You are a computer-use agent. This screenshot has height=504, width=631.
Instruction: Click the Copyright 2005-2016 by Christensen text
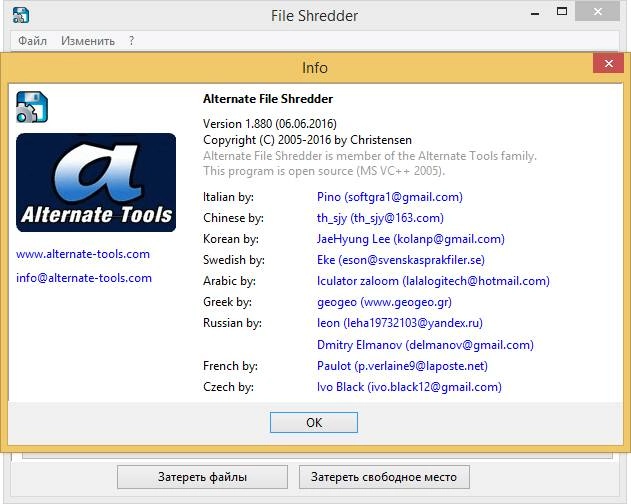(307, 140)
